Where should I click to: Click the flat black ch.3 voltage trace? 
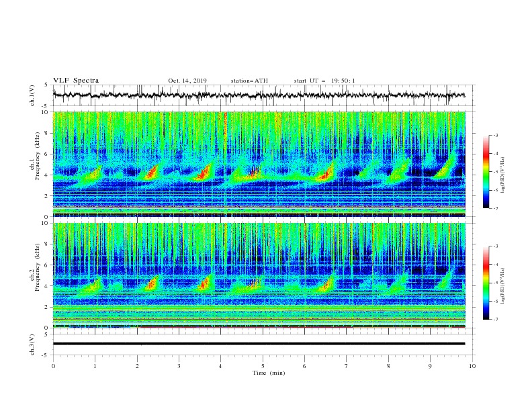click(259, 344)
